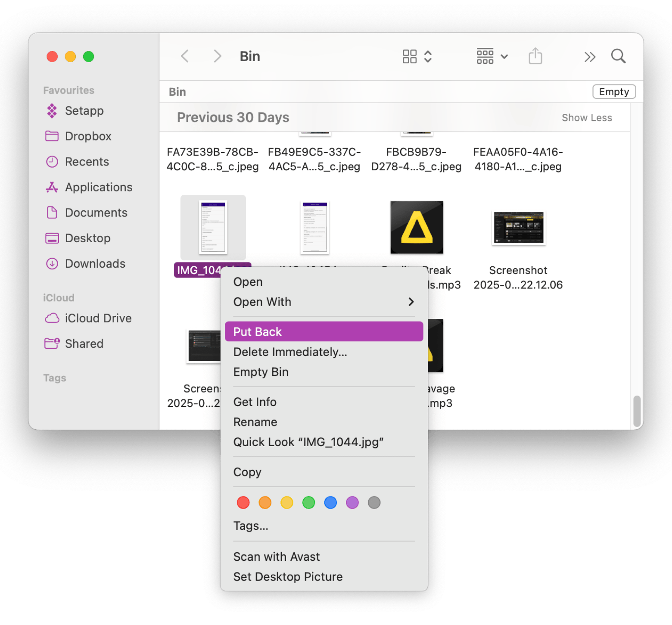Click the Search icon in the toolbar

[x=618, y=56]
